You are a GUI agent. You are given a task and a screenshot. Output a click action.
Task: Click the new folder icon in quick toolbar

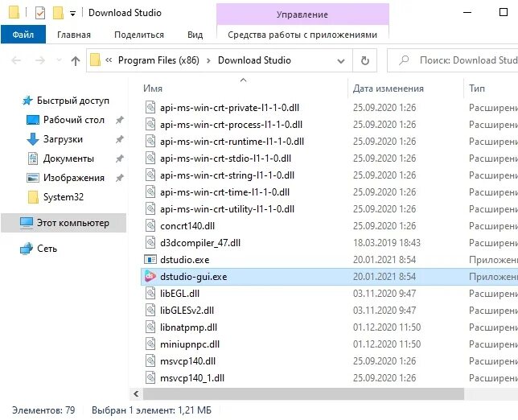click(58, 13)
